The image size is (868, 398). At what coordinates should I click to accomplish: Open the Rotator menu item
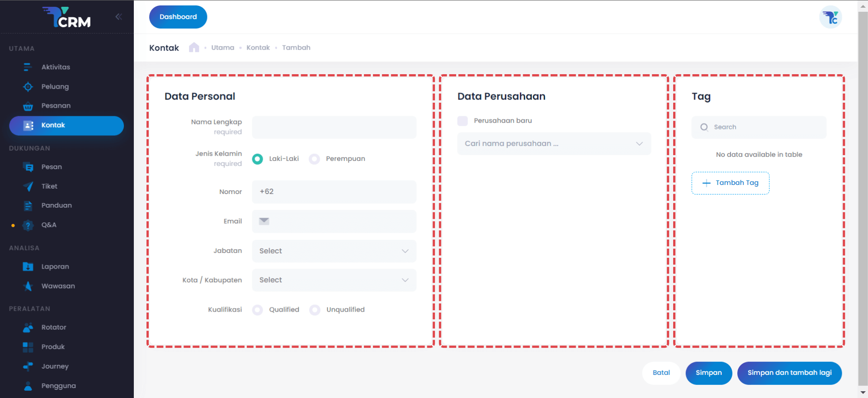coord(53,327)
